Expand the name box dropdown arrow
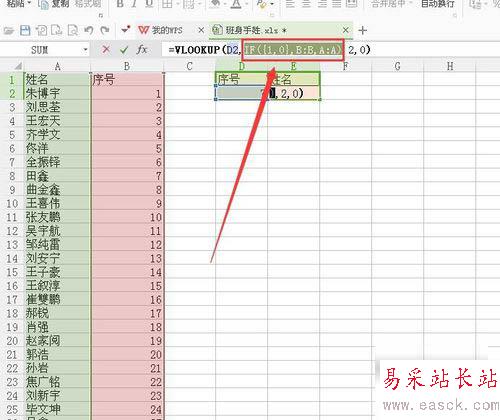Viewport: 500px width, 420px height. click(86, 50)
